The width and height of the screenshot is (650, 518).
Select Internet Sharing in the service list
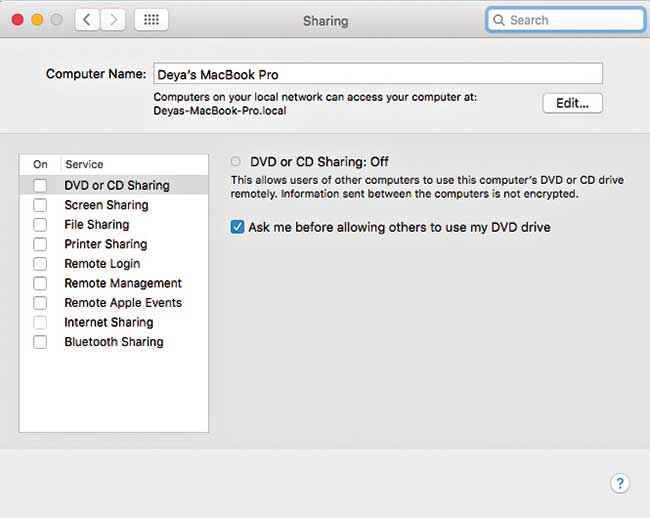(114, 322)
